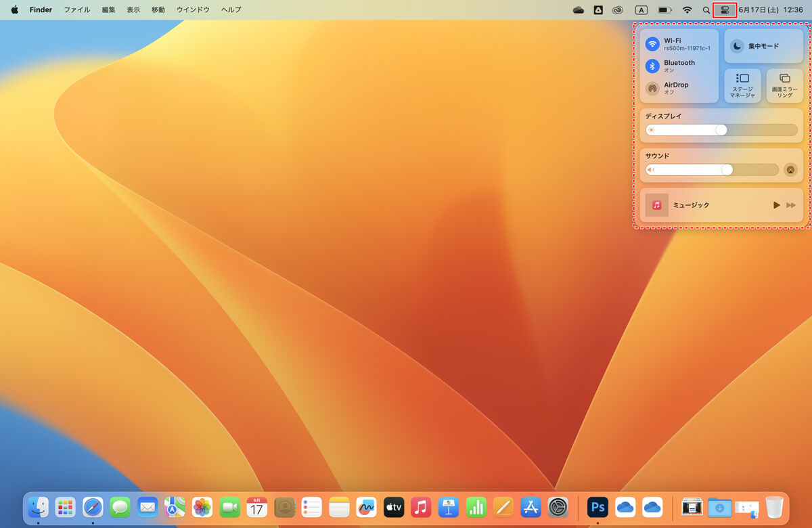Open the App Store in the Dock

[x=531, y=507]
